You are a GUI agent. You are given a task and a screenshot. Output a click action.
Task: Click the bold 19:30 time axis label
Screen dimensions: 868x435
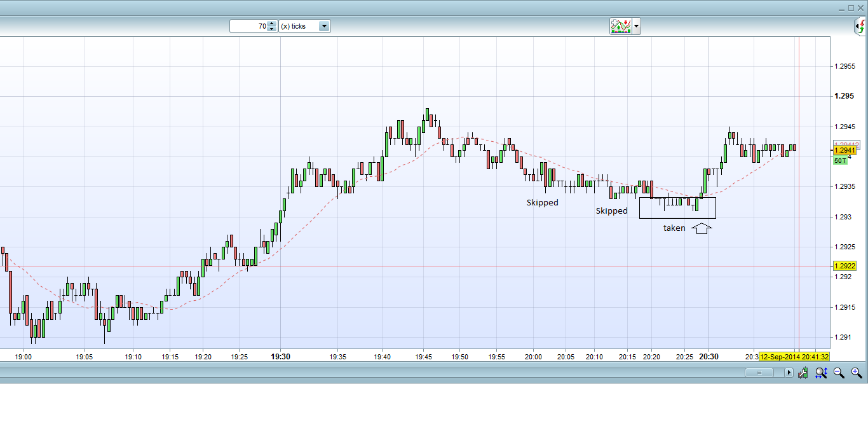click(x=280, y=357)
